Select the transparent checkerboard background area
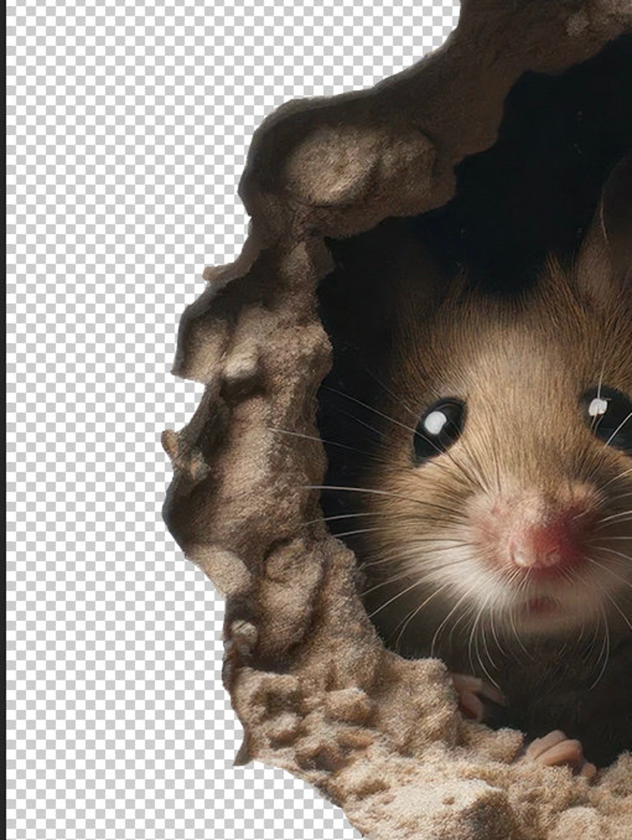 83,388
